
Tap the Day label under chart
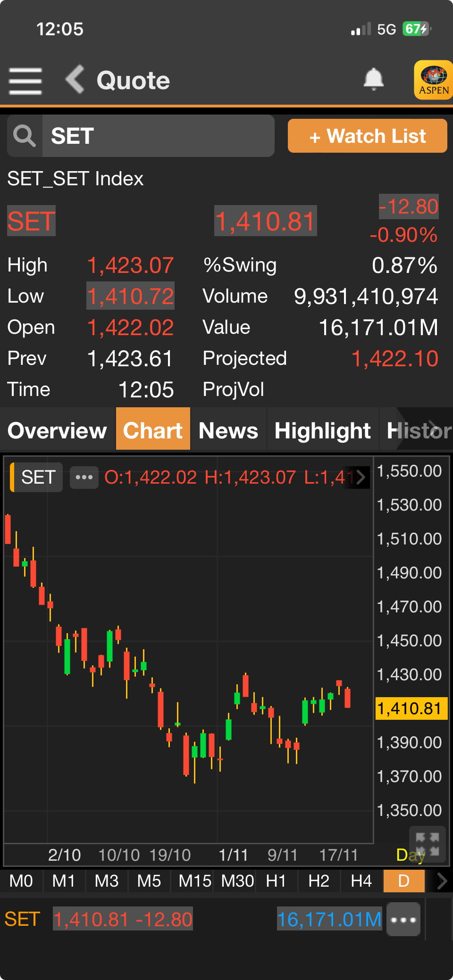(411, 855)
